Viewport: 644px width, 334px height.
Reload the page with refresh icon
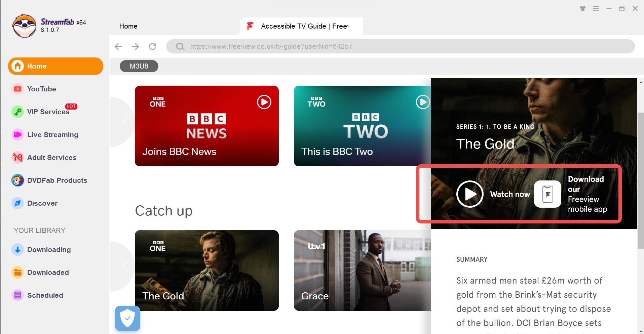pos(153,46)
